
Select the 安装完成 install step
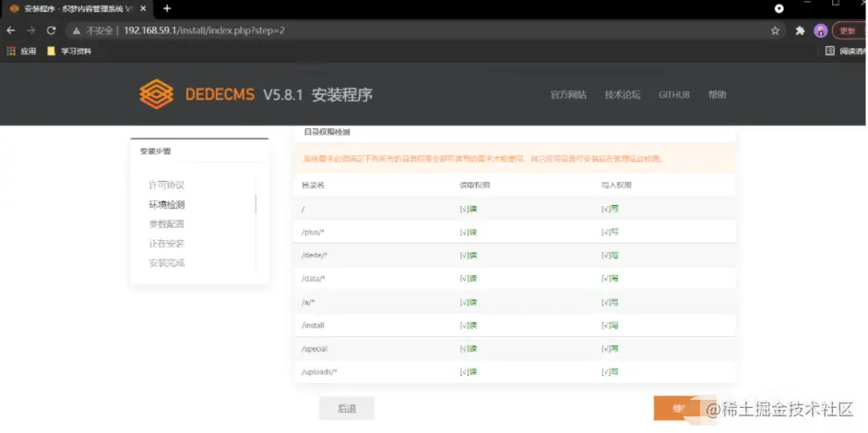click(x=167, y=263)
